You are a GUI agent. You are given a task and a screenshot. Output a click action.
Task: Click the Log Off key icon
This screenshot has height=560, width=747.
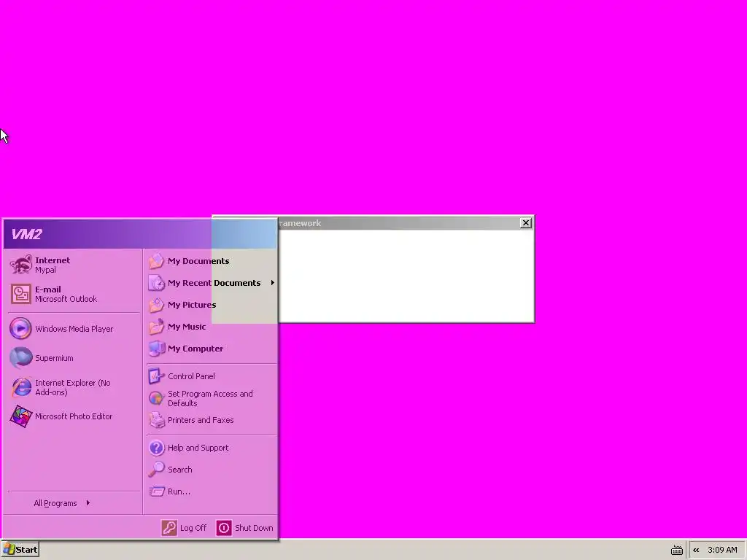[169, 528]
